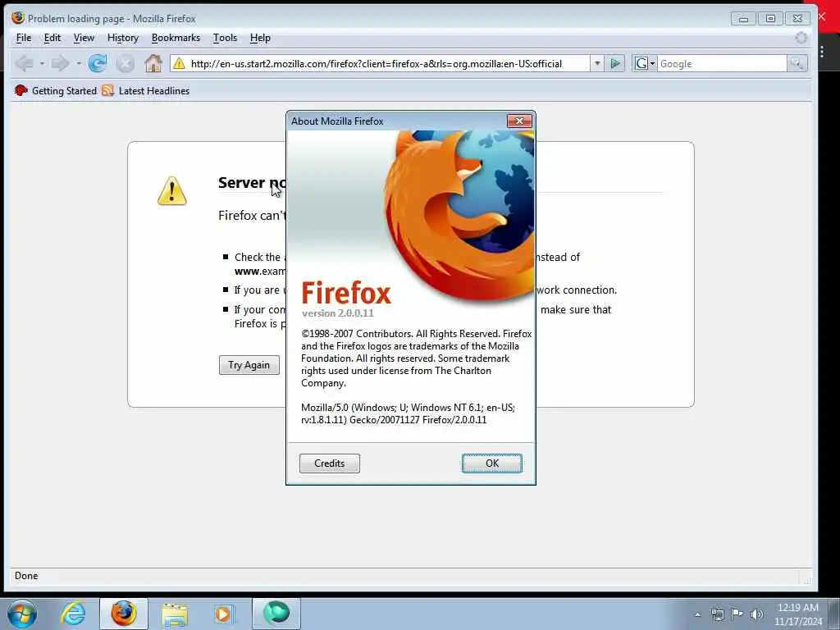Reload the page with the refresh icon
840x630 pixels.
coord(98,63)
